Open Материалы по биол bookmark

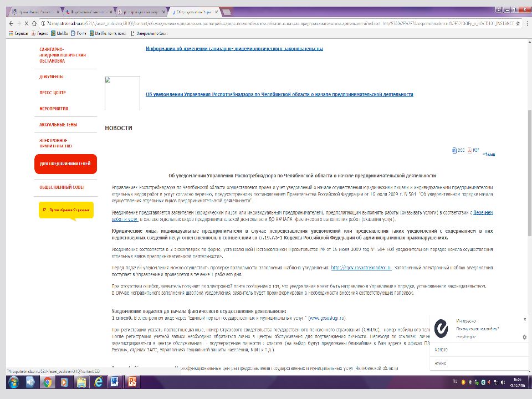tap(149, 33)
